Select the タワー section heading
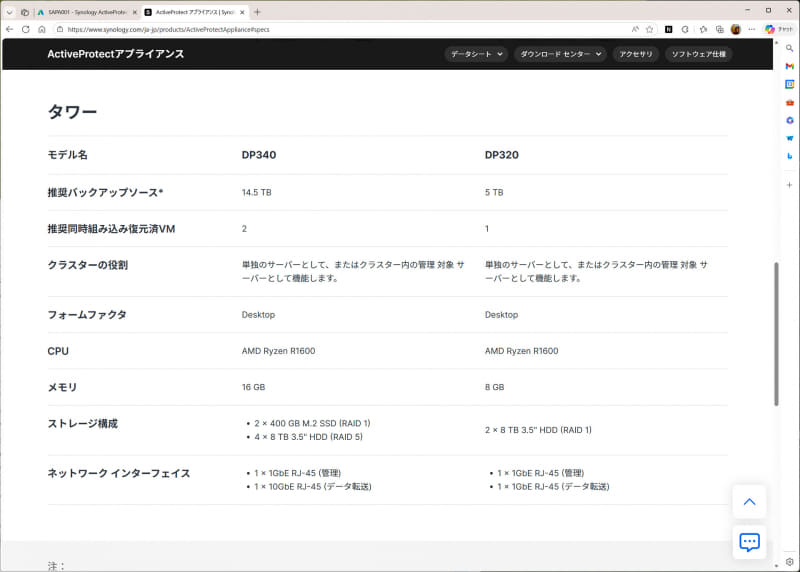This screenshot has width=800, height=572. pos(72,112)
